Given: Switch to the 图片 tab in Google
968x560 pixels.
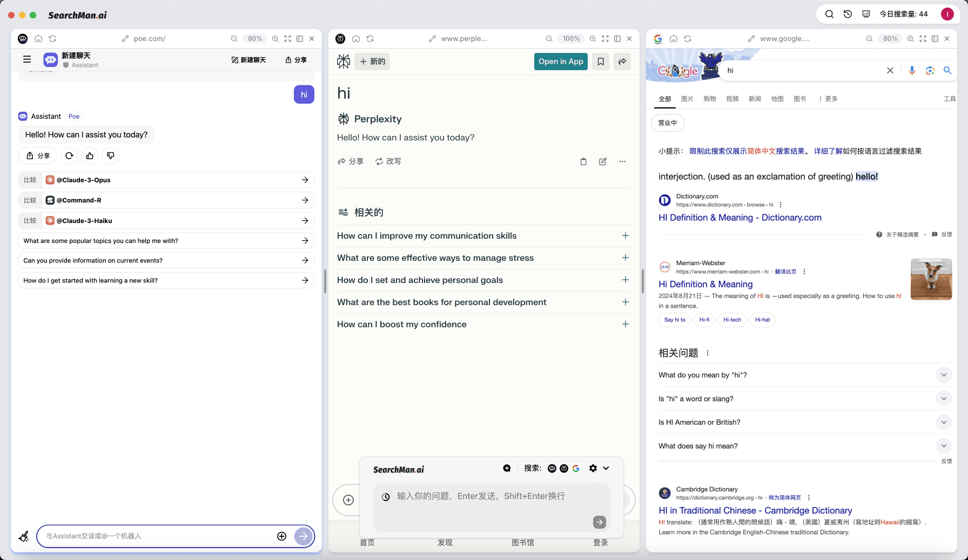Looking at the screenshot, I should click(x=688, y=99).
